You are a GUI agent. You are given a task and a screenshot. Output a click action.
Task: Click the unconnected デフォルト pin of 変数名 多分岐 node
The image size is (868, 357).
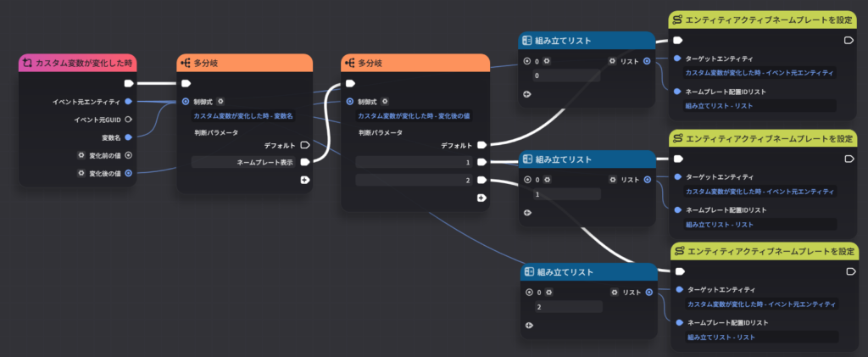[304, 146]
